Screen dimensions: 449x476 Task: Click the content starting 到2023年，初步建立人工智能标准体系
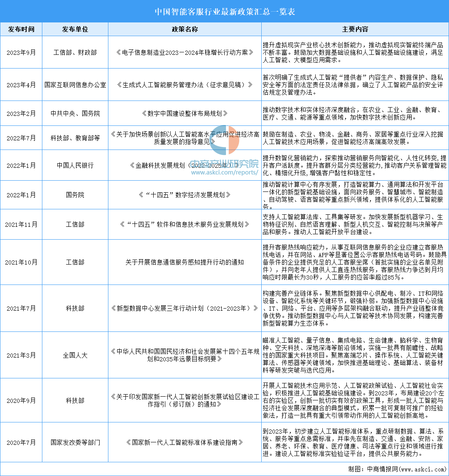pyautogui.click(x=353, y=443)
